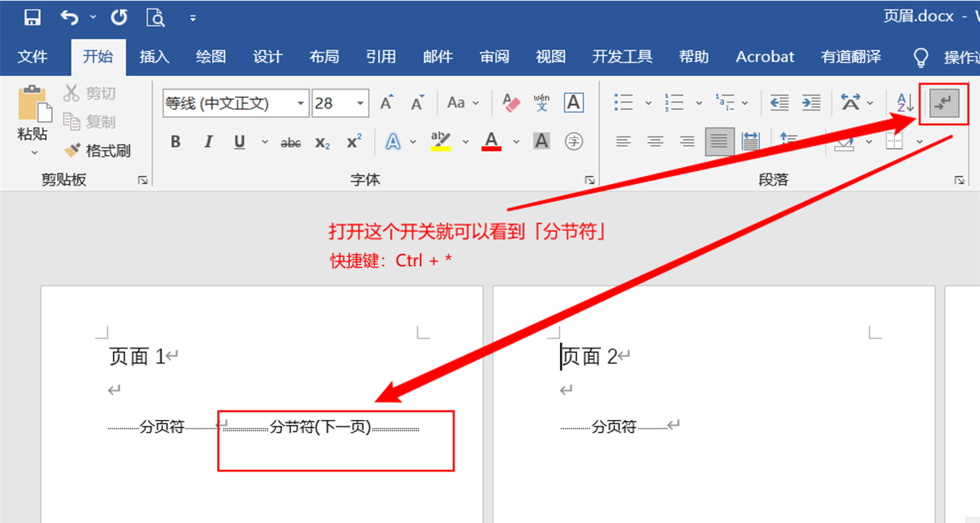Expand underline style dropdown arrow

click(x=264, y=142)
